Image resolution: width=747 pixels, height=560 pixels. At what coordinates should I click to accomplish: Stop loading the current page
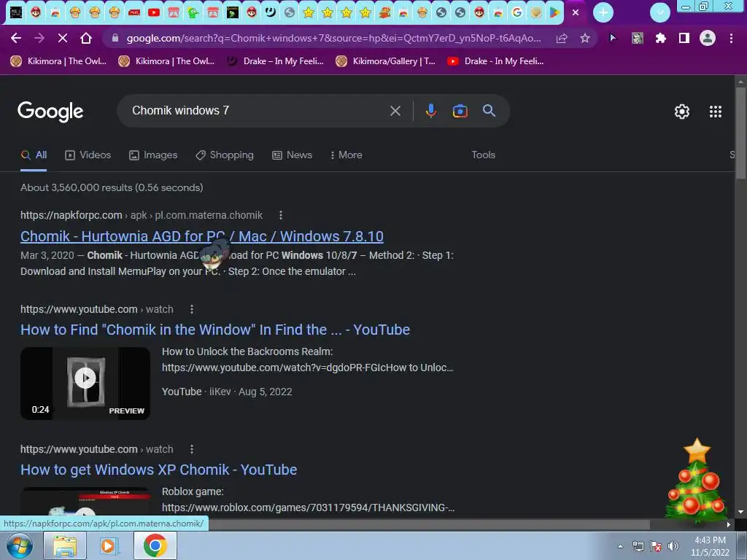(63, 38)
